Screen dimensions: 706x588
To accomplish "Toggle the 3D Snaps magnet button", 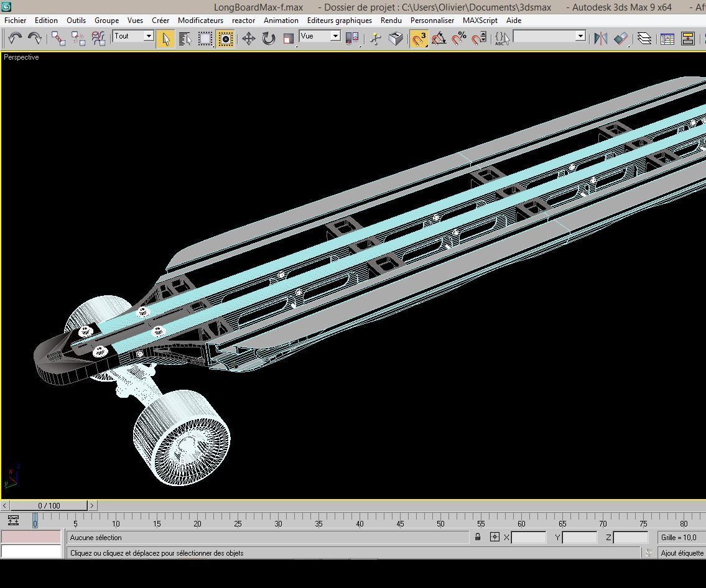I will click(x=419, y=39).
